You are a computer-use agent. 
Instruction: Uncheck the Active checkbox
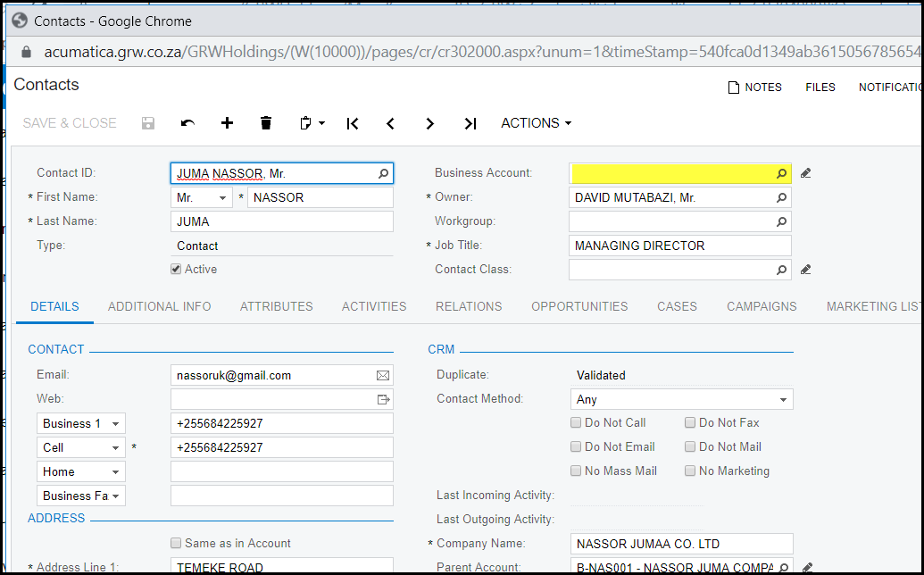[x=176, y=269]
